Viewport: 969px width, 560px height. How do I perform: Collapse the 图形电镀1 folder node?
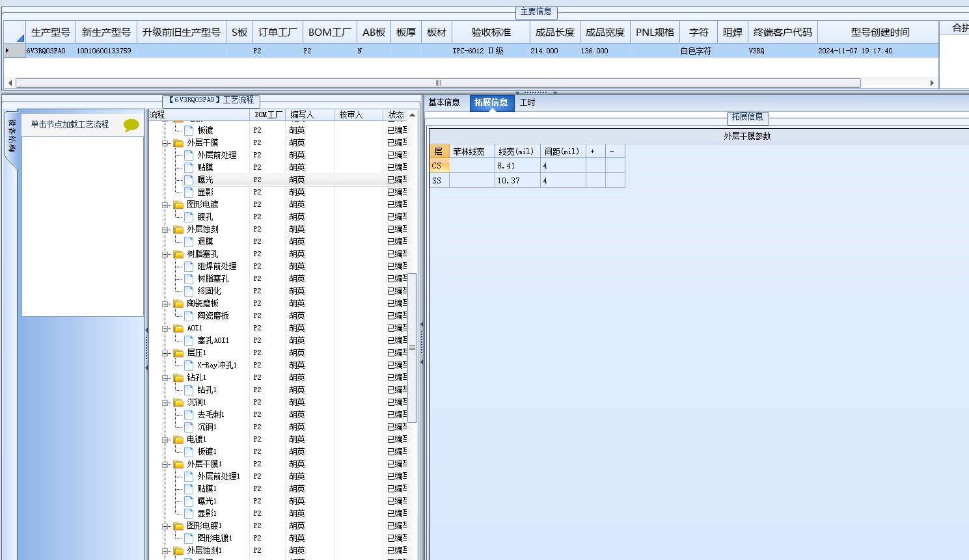[165, 526]
